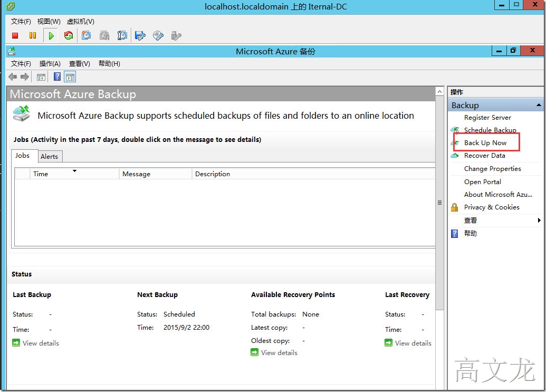Click the green play (power on) VM icon
Screen dimensions: 546x392
click(x=51, y=35)
